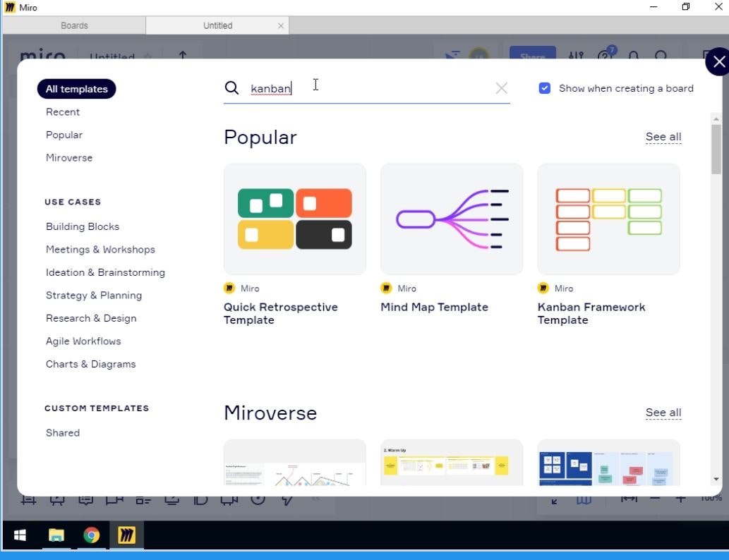Open the notifications bell in header
729x560 pixels.
tap(633, 55)
